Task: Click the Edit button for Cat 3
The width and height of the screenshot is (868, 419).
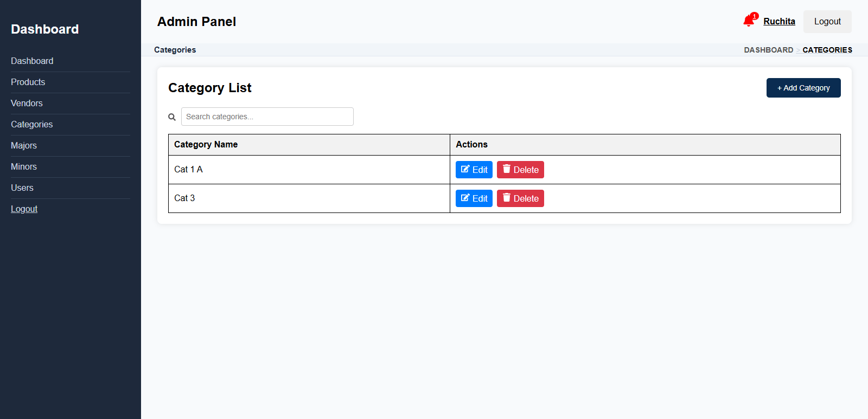Action: click(x=474, y=198)
